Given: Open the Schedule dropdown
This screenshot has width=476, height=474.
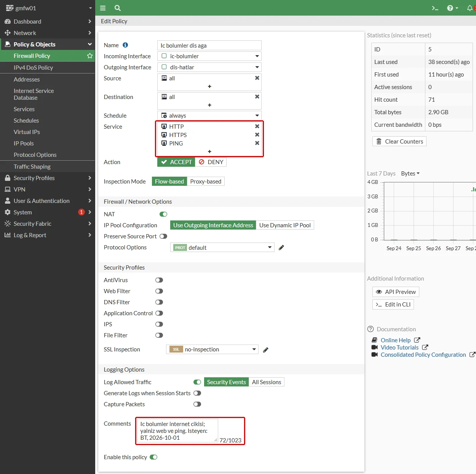Looking at the screenshot, I should [209, 115].
